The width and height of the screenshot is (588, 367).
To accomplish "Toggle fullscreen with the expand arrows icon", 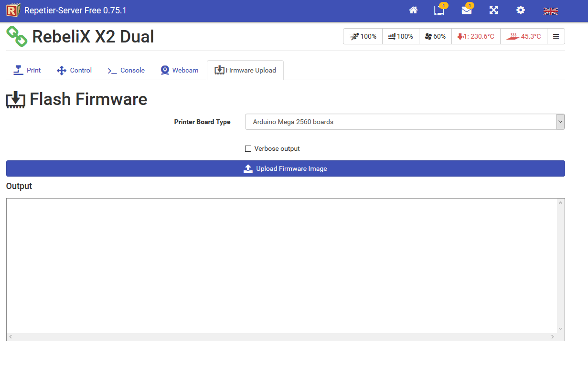I will pyautogui.click(x=493, y=10).
